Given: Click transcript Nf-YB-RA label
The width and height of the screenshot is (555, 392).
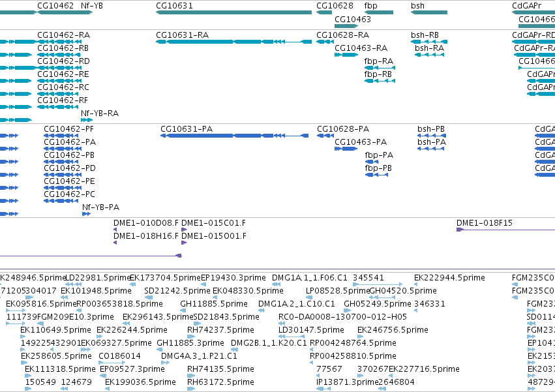Looking at the screenshot, I should click(100, 113).
